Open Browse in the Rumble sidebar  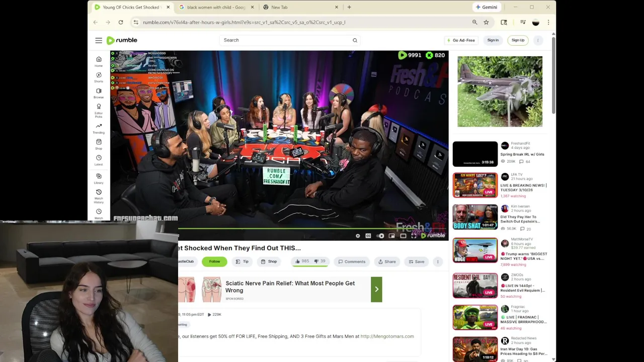click(99, 93)
